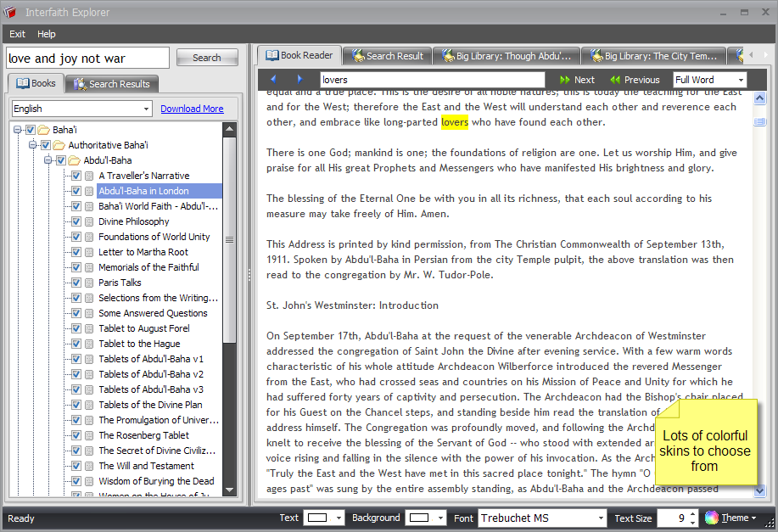Collapse the Abdu'l-Baha tree folder

click(49, 160)
